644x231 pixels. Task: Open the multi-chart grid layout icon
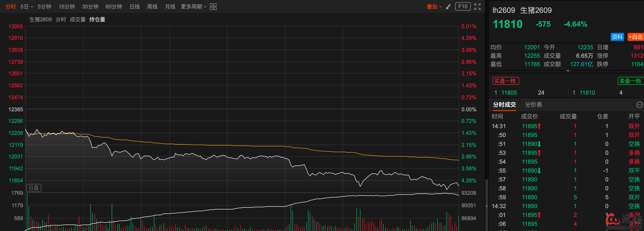(213, 7)
